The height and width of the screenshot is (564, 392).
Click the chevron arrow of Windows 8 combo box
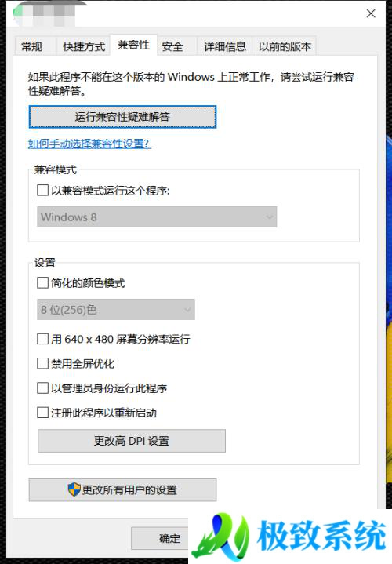pyautogui.click(x=269, y=217)
